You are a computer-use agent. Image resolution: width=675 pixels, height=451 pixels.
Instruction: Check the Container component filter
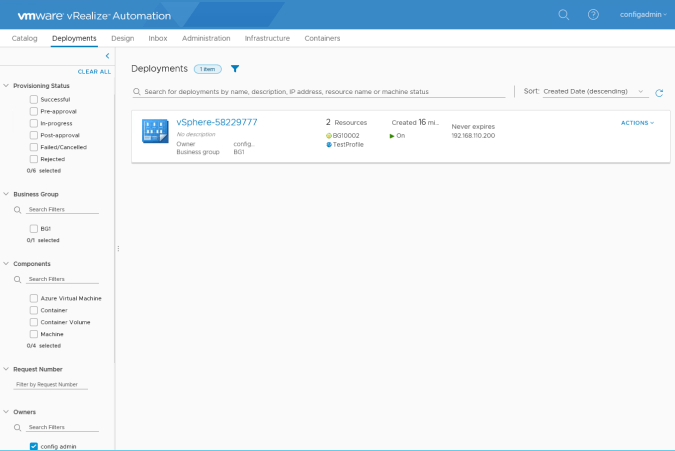pos(34,310)
